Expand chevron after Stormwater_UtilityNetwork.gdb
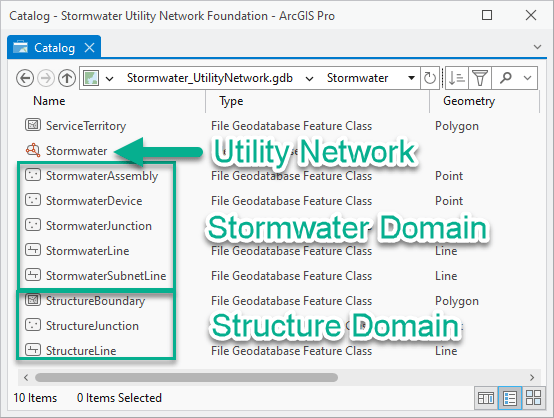This screenshot has width=554, height=418. click(x=309, y=78)
